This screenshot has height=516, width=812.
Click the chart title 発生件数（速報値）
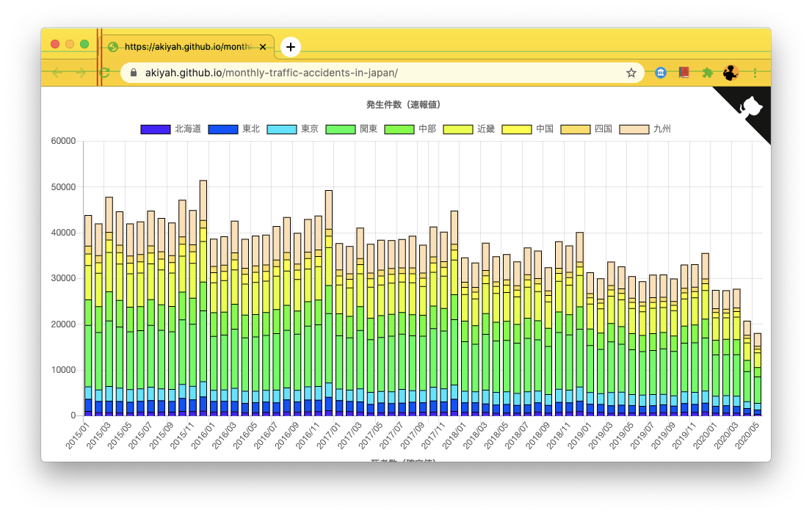coord(403,104)
